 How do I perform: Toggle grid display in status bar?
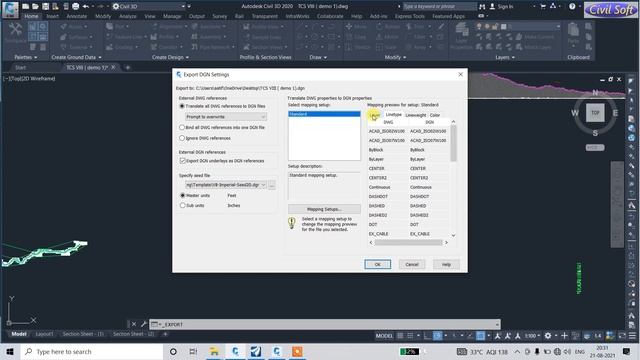[400, 336]
